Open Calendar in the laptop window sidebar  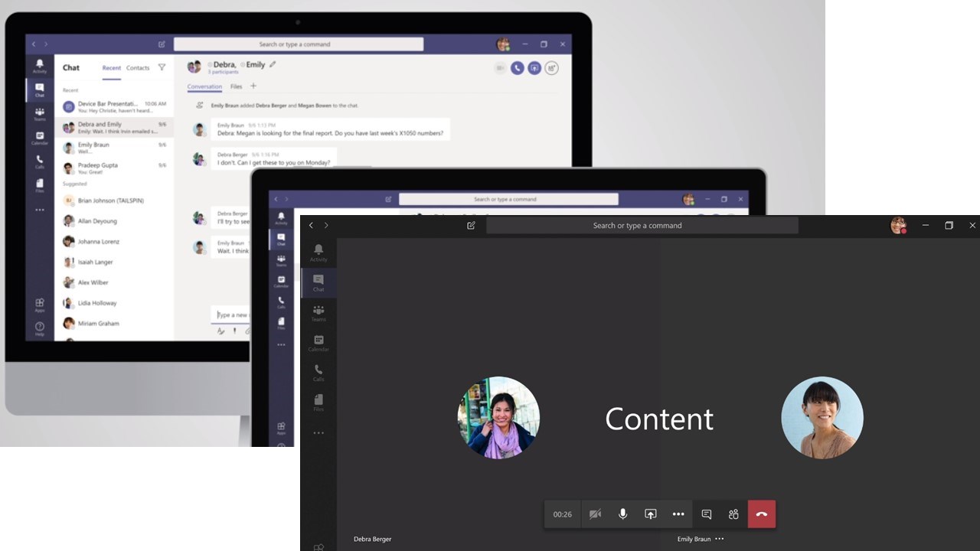tap(281, 281)
